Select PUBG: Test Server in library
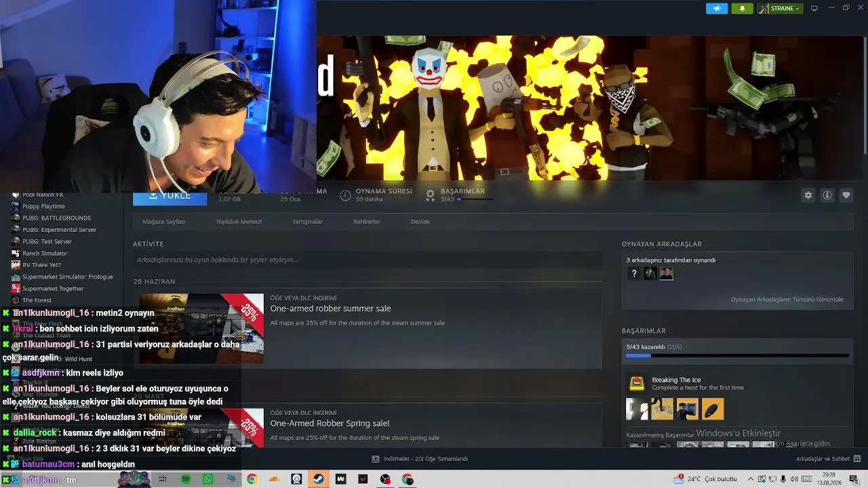This screenshot has width=868, height=488. [x=47, y=241]
